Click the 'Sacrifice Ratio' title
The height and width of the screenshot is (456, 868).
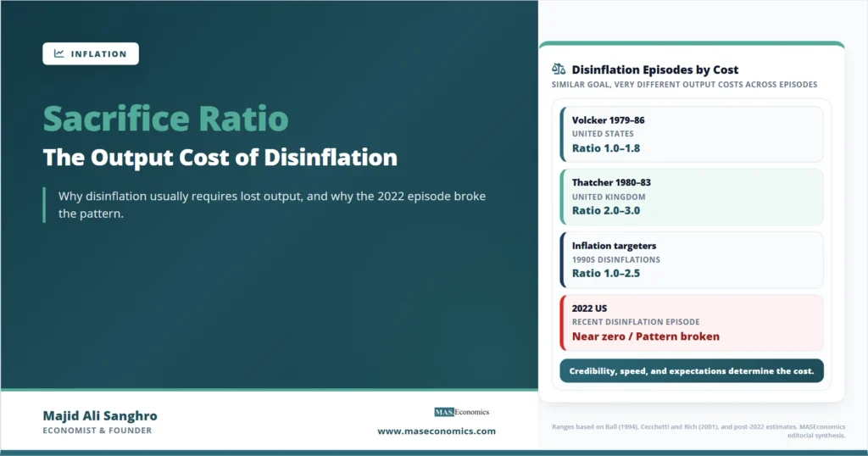166,119
